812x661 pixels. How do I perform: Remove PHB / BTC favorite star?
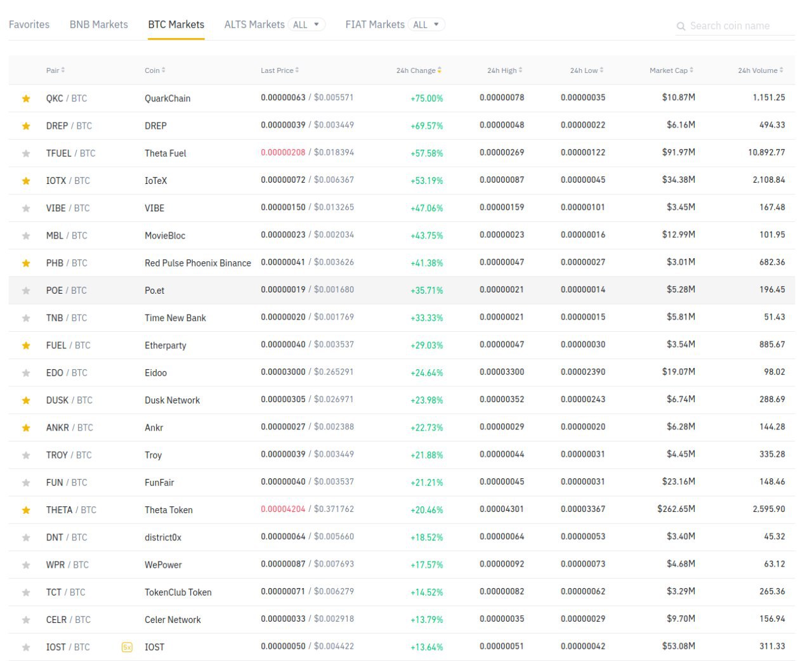[26, 263]
